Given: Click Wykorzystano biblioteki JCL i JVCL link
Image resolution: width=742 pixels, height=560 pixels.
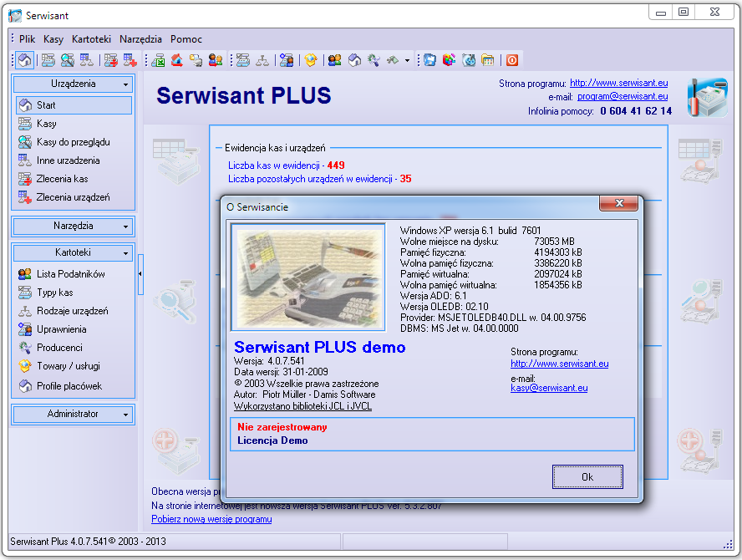Looking at the screenshot, I should tap(302, 406).
